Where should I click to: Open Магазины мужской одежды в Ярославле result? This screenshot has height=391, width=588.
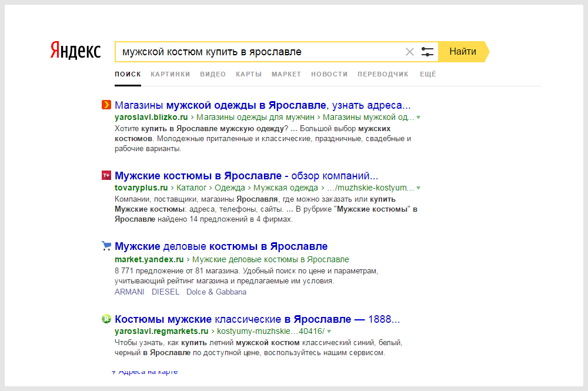pyautogui.click(x=262, y=105)
